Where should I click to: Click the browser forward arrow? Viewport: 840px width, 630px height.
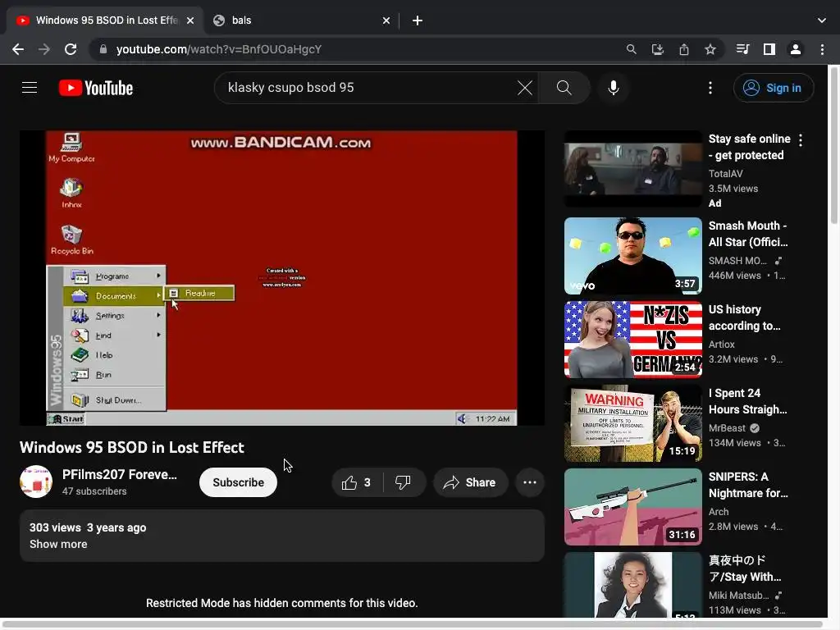44,49
